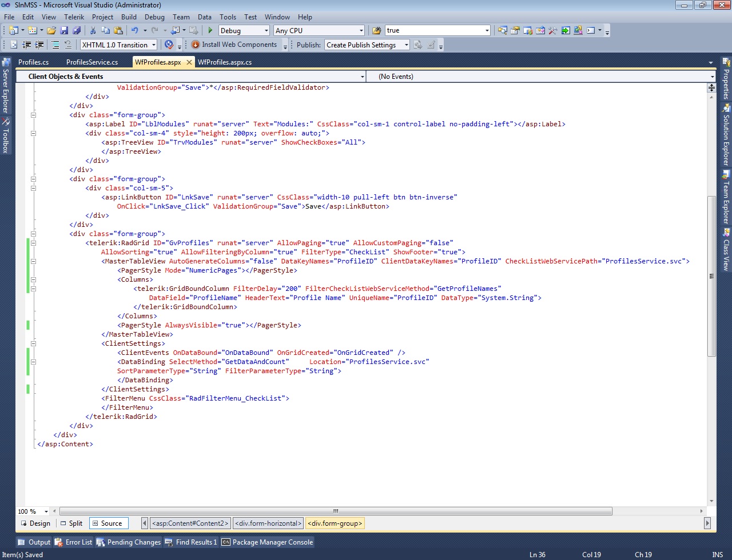732x560 pixels.
Task: Open the Error List panel
Action: point(73,542)
